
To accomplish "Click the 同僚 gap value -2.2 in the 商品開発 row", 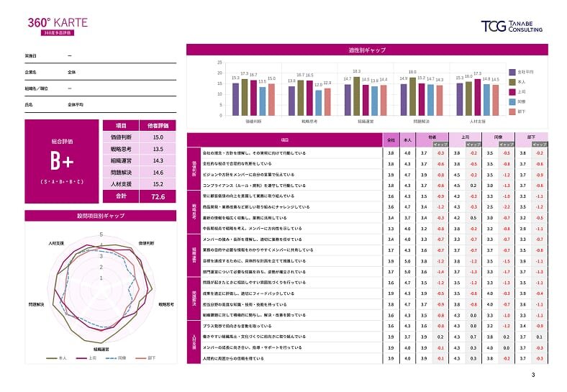I will coord(507,207).
